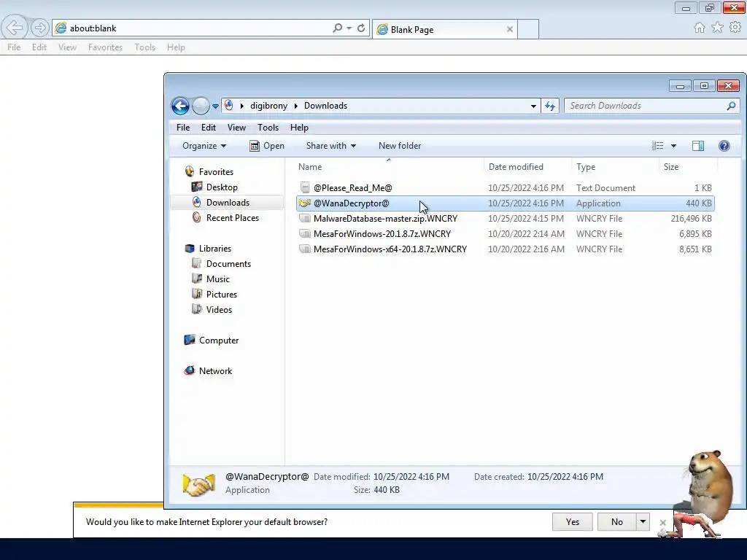Open the view options dropdown arrow
The width and height of the screenshot is (747, 560).
click(x=673, y=146)
